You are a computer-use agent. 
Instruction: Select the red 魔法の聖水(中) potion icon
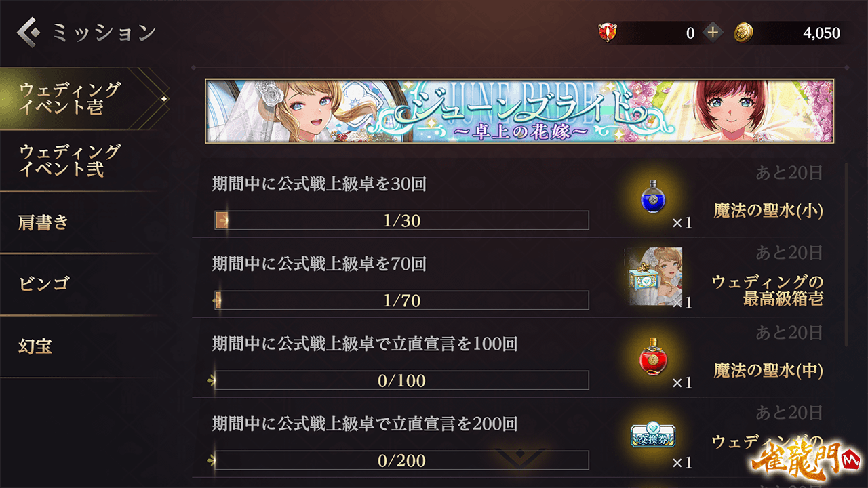point(651,357)
